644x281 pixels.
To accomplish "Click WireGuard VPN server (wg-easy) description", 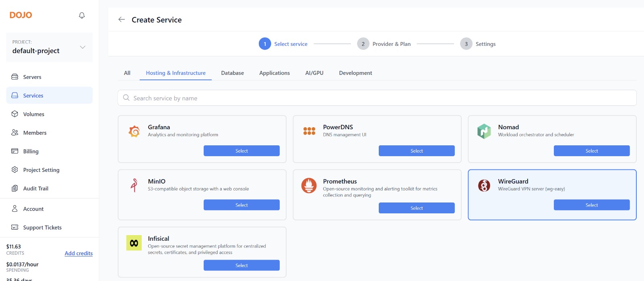I will point(531,189).
